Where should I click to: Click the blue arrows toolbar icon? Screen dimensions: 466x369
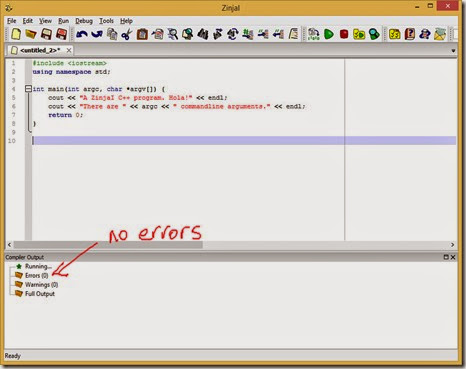click(425, 34)
